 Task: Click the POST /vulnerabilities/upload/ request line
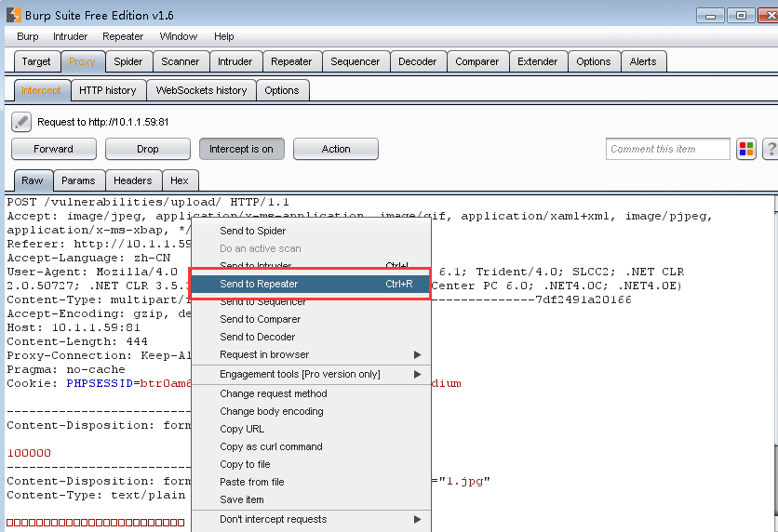point(148,202)
